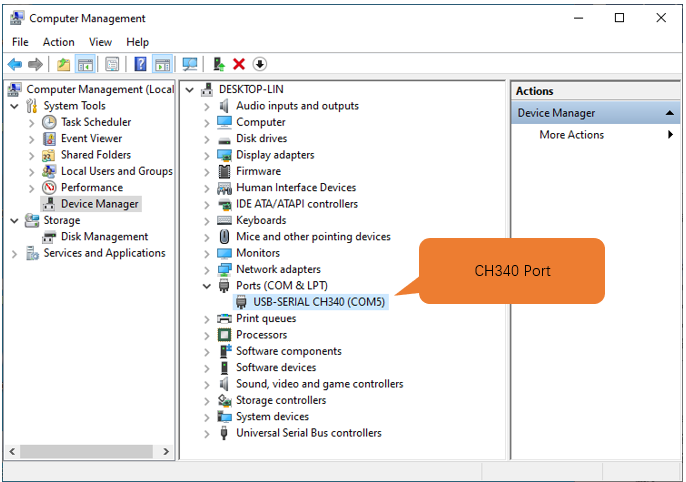Click the Performance gauge icon
686x482 pixels.
point(49,188)
